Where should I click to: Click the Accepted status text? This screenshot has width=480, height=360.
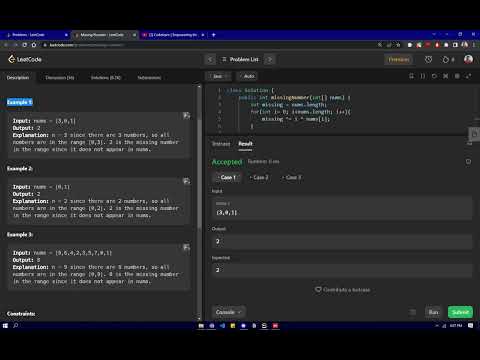[227, 162]
